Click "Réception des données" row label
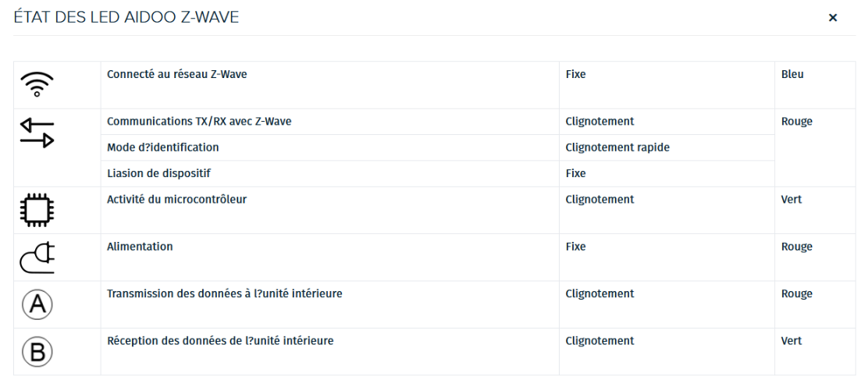Image resolution: width=868 pixels, height=380 pixels. (220, 341)
